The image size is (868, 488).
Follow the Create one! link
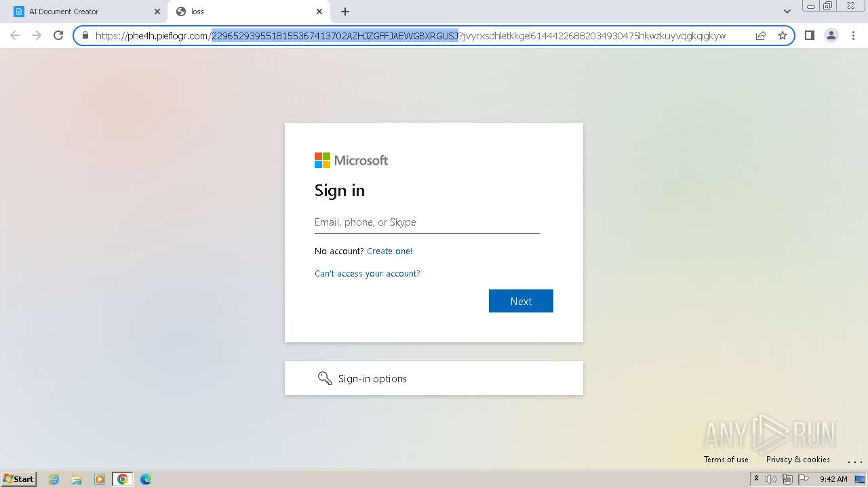coord(389,251)
